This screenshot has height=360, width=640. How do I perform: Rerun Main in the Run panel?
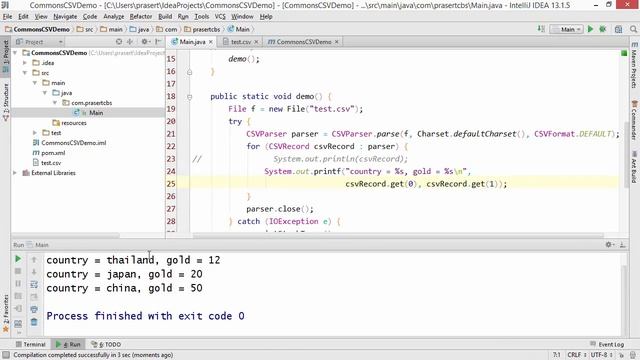[x=18, y=259]
